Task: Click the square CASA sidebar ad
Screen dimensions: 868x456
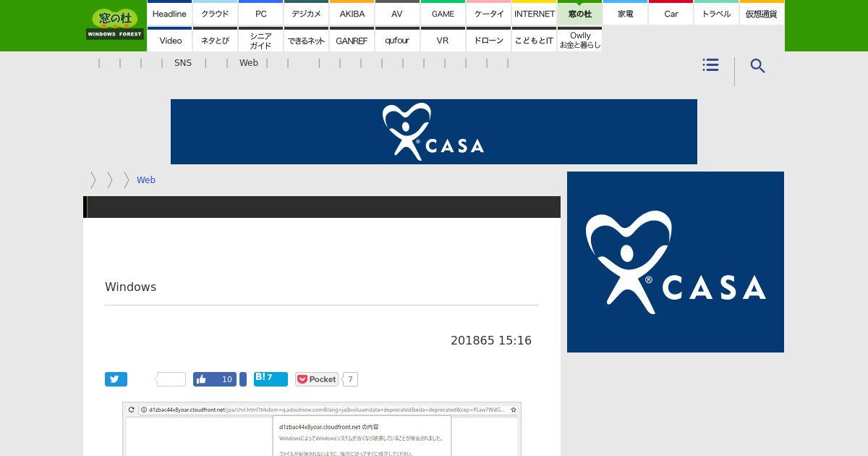Action: tap(676, 262)
